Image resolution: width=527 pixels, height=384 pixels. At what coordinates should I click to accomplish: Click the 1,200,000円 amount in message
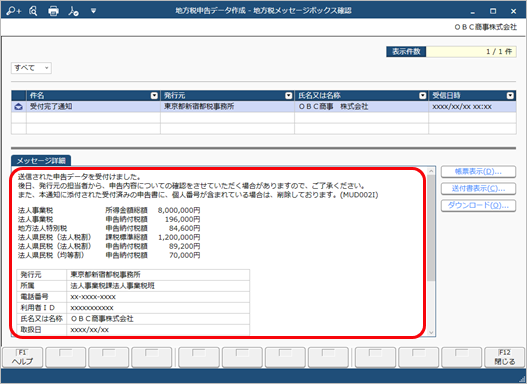click(x=179, y=238)
